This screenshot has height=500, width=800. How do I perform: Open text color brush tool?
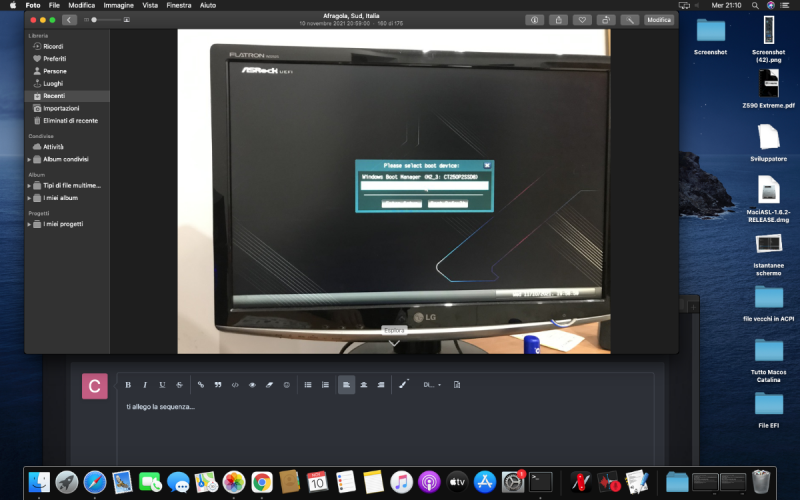point(404,384)
